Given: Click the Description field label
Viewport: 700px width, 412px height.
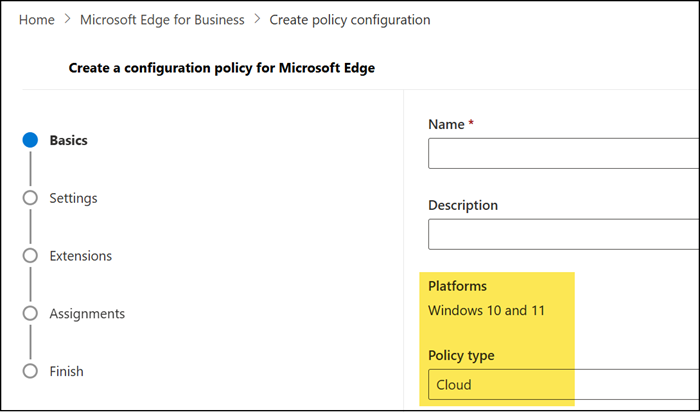Looking at the screenshot, I should tap(463, 205).
